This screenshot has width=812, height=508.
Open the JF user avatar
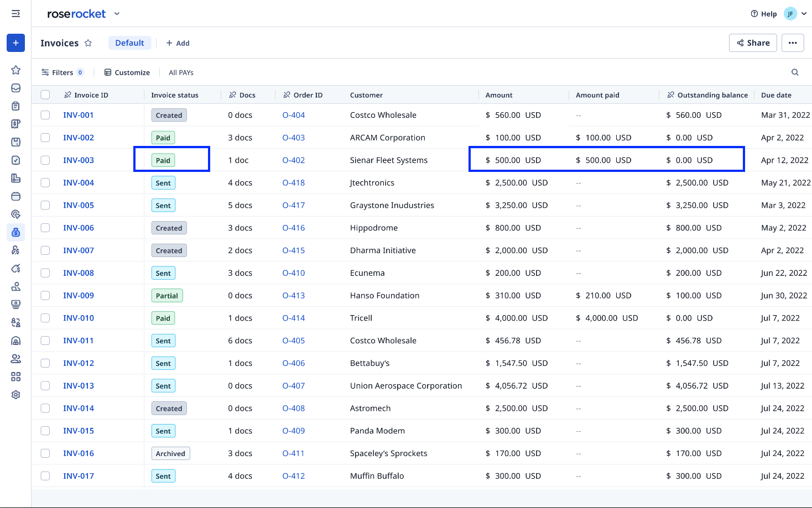790,14
